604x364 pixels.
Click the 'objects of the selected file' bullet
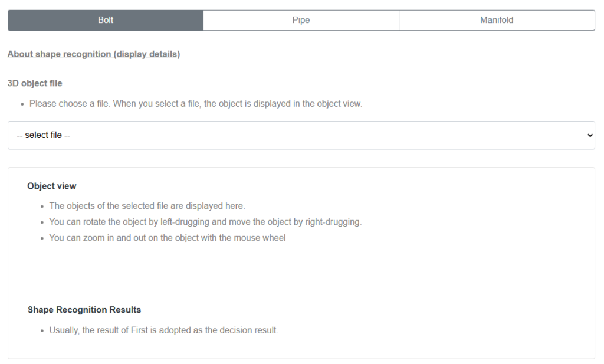coord(147,206)
